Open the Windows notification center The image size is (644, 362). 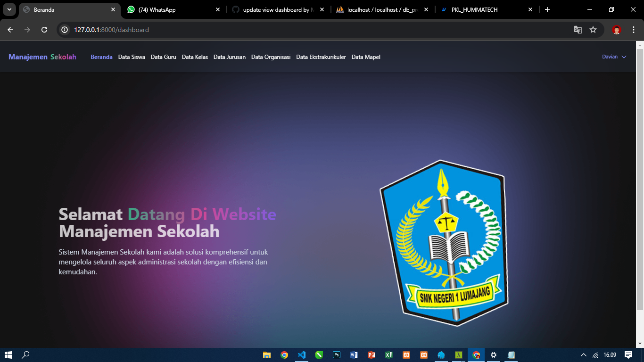coord(628,355)
